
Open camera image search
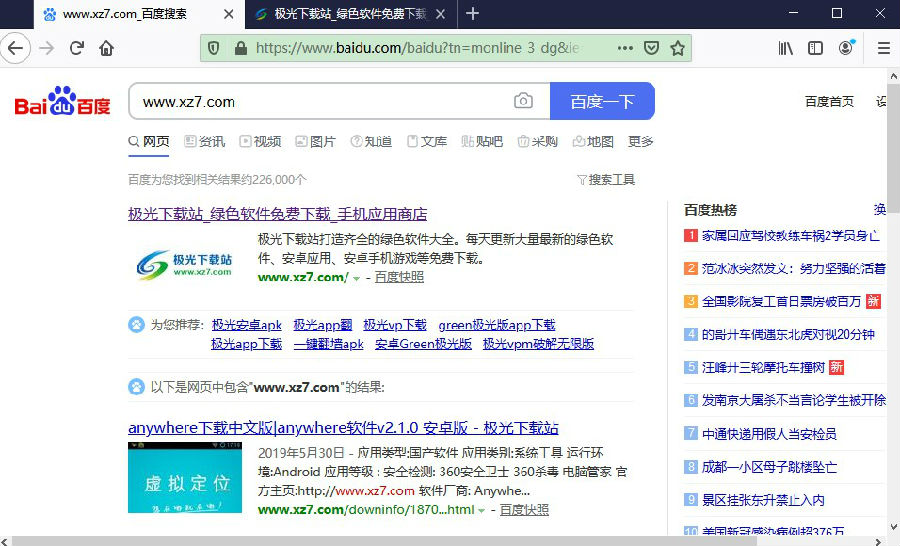(x=523, y=101)
